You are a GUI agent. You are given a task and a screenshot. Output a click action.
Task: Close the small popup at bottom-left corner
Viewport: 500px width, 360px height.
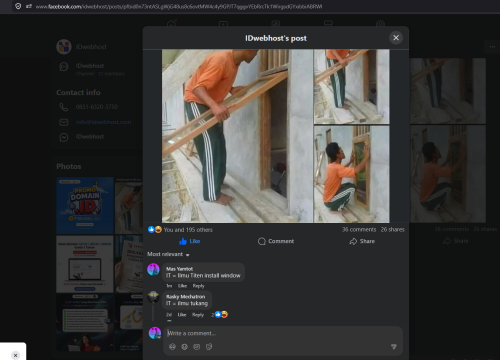(x=15, y=355)
